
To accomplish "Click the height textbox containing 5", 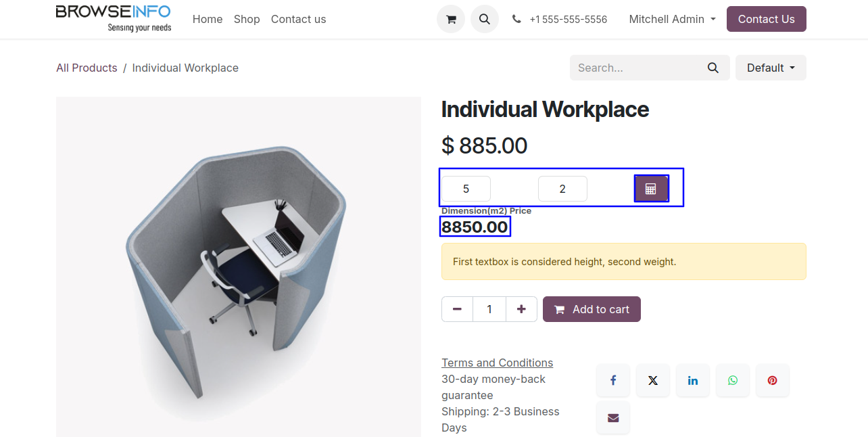I will click(x=466, y=189).
